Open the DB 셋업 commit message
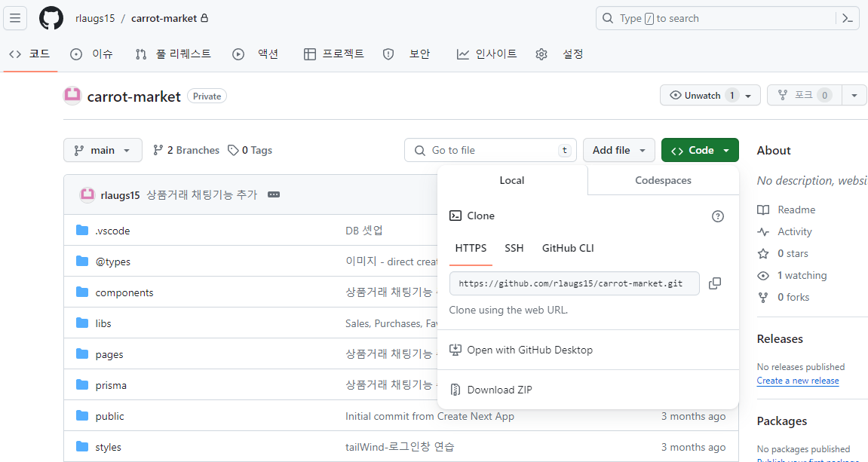This screenshot has height=462, width=868. tap(363, 230)
